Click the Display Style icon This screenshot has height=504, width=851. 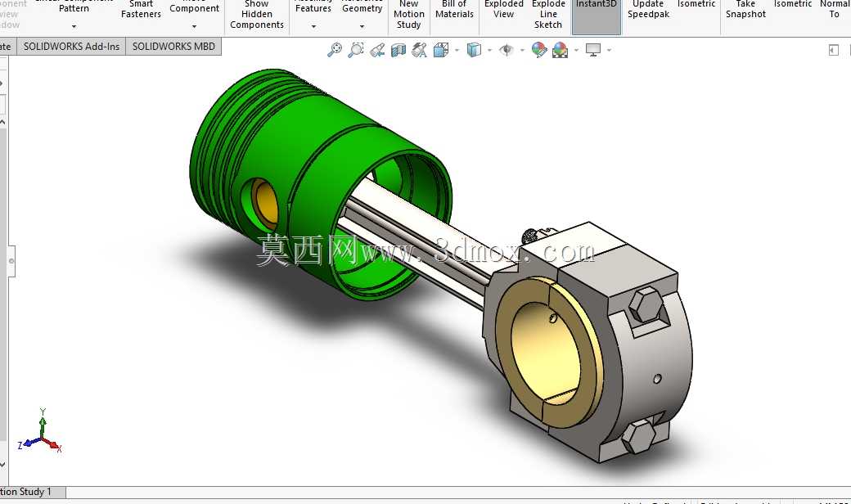point(474,51)
